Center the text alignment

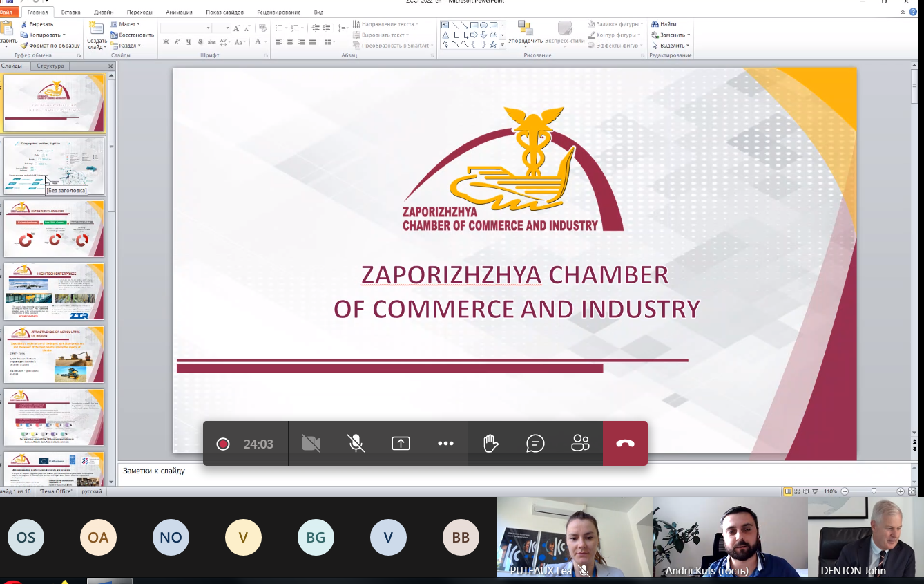pyautogui.click(x=290, y=43)
